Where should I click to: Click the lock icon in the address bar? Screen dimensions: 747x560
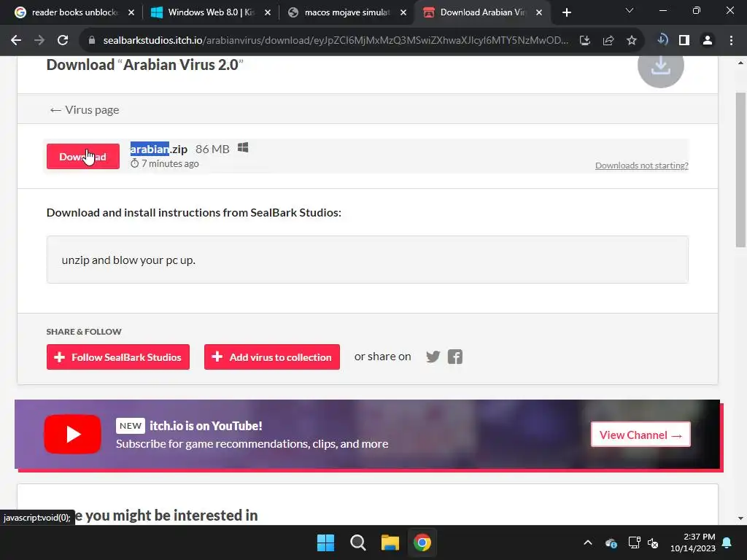(92, 41)
